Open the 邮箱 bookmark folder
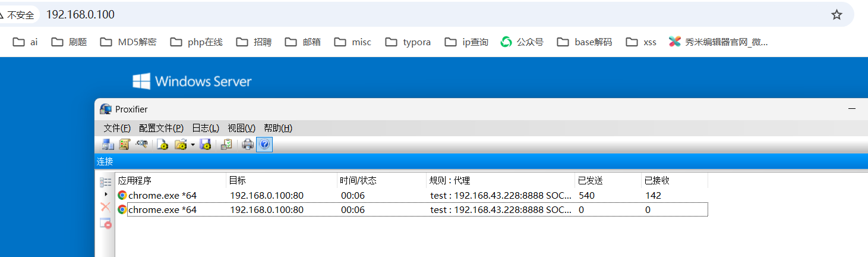 coord(302,42)
